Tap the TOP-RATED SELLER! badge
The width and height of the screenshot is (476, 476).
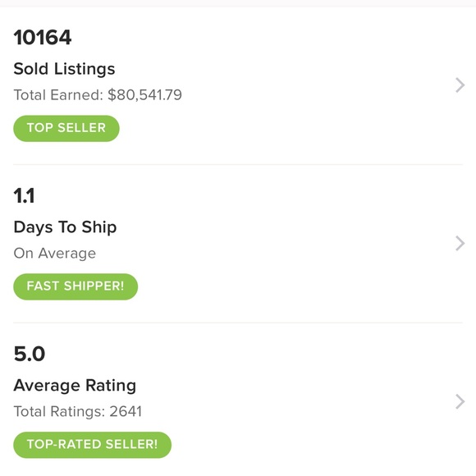coord(92,445)
